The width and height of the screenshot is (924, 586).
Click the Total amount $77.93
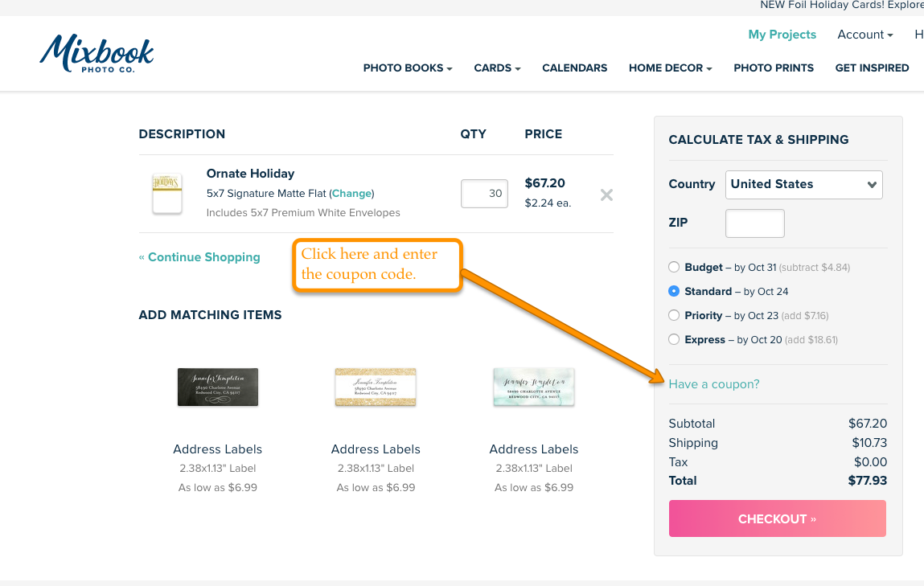click(x=868, y=481)
